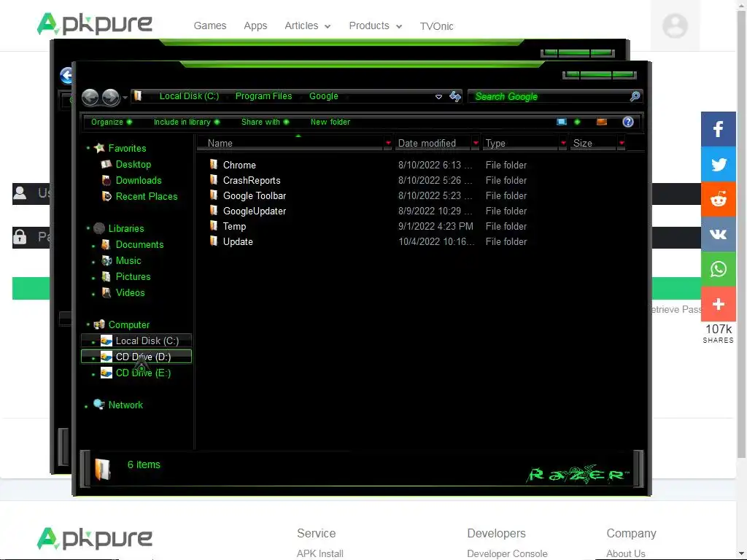Click the Google breadcrumb segment
747x560 pixels.
click(x=323, y=96)
